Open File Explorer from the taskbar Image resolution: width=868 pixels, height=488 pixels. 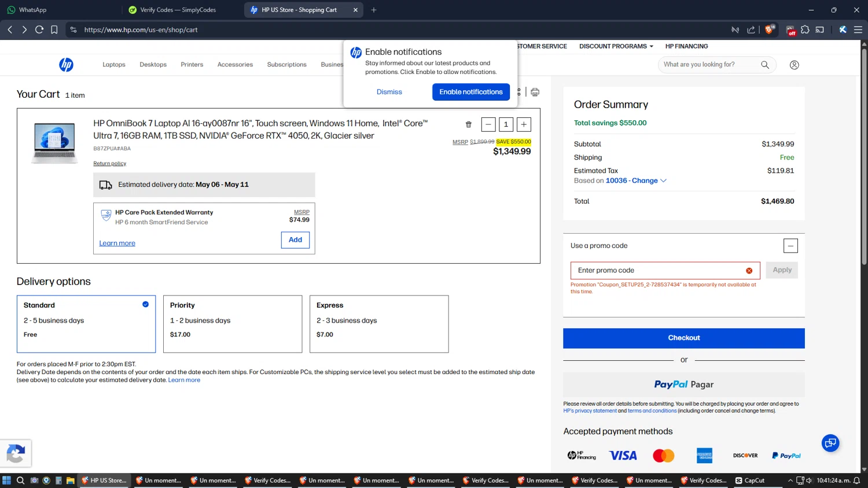click(70, 480)
